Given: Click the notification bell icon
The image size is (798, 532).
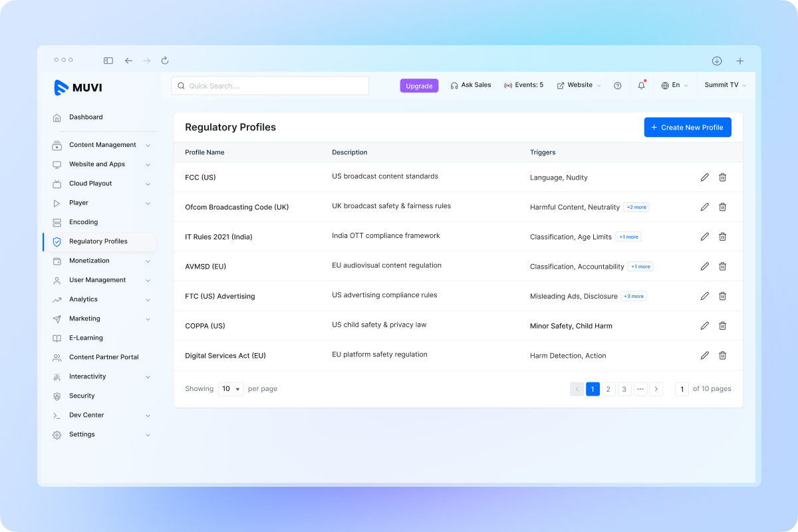Looking at the screenshot, I should 640,85.
